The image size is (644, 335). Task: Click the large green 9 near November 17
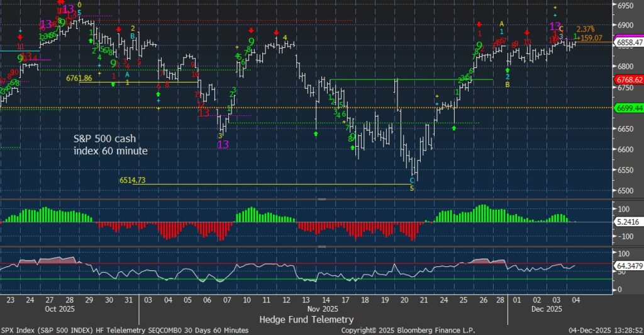353,137
